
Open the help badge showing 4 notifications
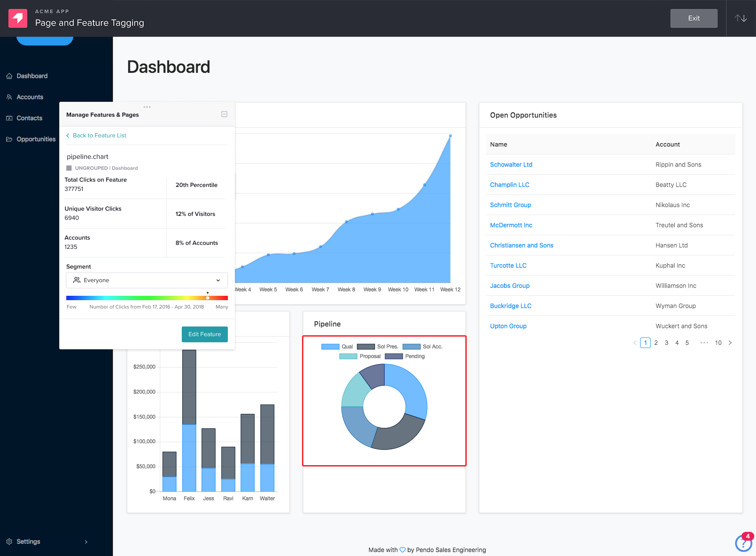(x=743, y=543)
